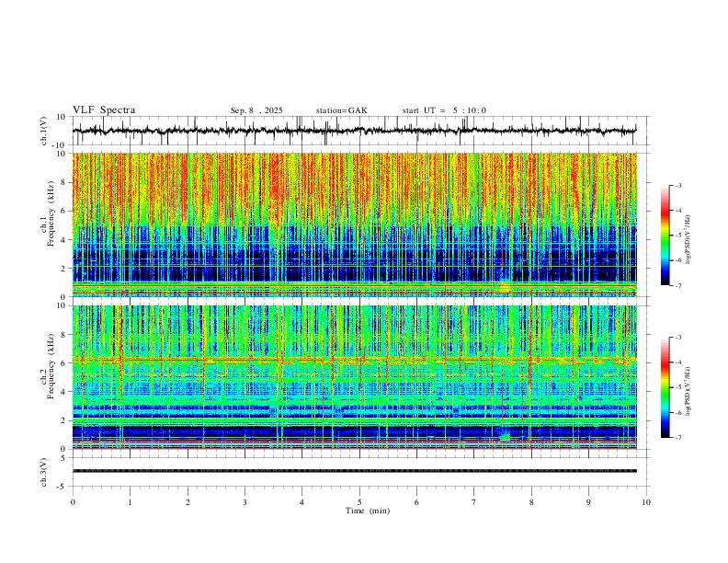Click the "6" tick on ch.1 frequency axis
Screen dimensions: 728x563
[x=63, y=211]
